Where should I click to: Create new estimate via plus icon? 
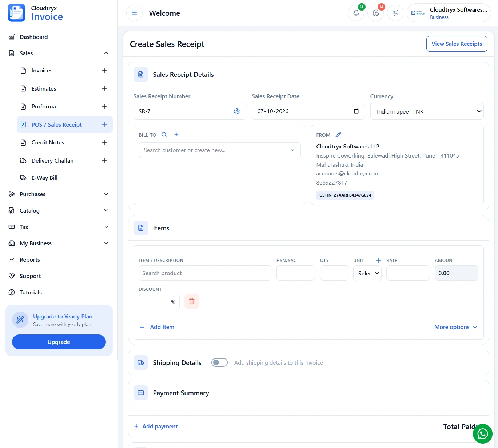104,88
